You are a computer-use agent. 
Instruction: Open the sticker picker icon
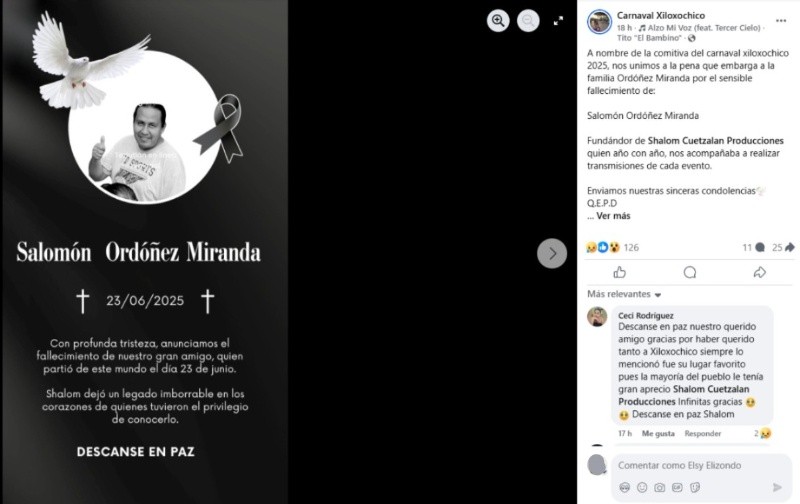(695, 488)
